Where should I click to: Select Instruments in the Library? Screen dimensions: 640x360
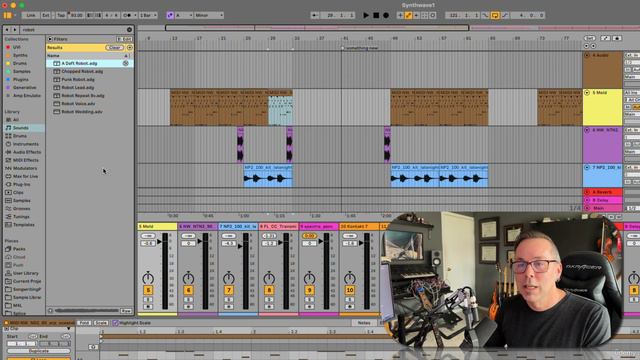point(25,144)
